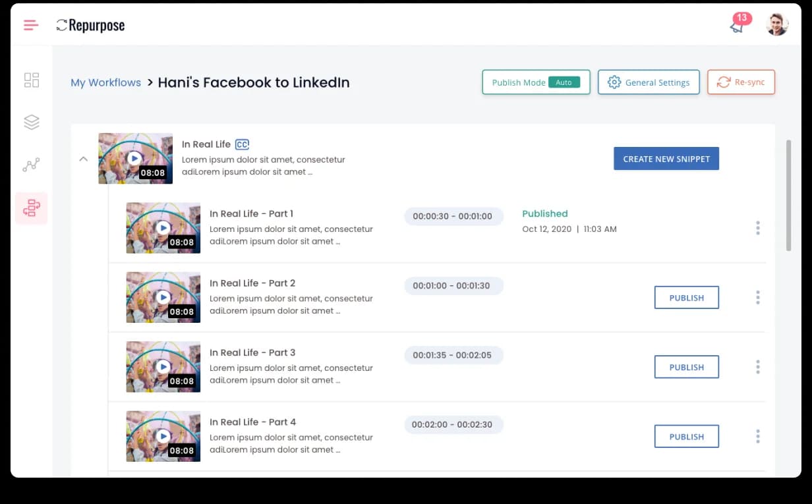
Task: Click the Hani's Facebook to LinkedIn heading
Action: (x=254, y=82)
